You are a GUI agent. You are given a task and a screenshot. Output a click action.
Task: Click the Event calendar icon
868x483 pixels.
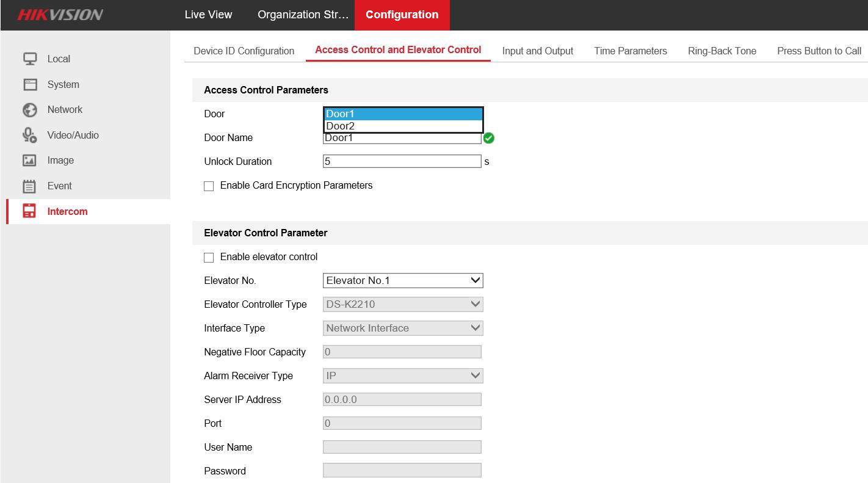click(x=30, y=186)
